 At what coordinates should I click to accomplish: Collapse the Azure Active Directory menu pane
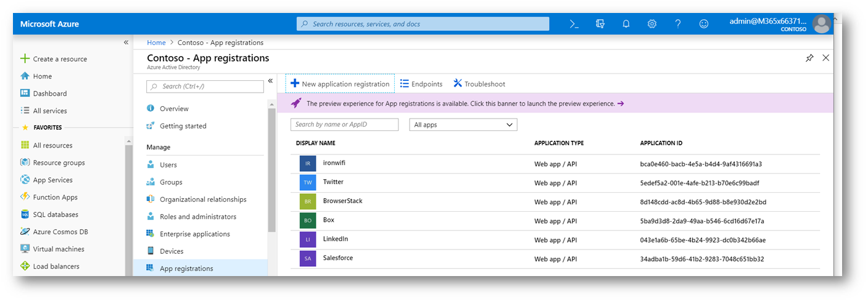(270, 81)
